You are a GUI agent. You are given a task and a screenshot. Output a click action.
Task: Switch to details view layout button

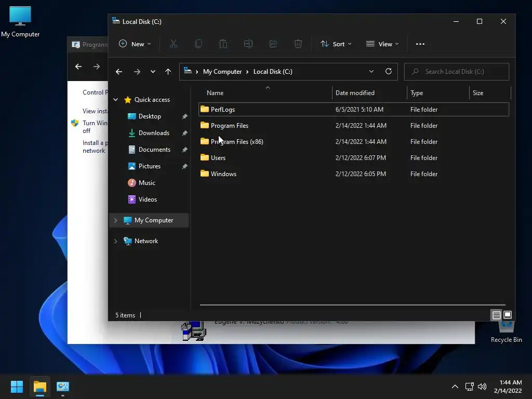click(496, 315)
